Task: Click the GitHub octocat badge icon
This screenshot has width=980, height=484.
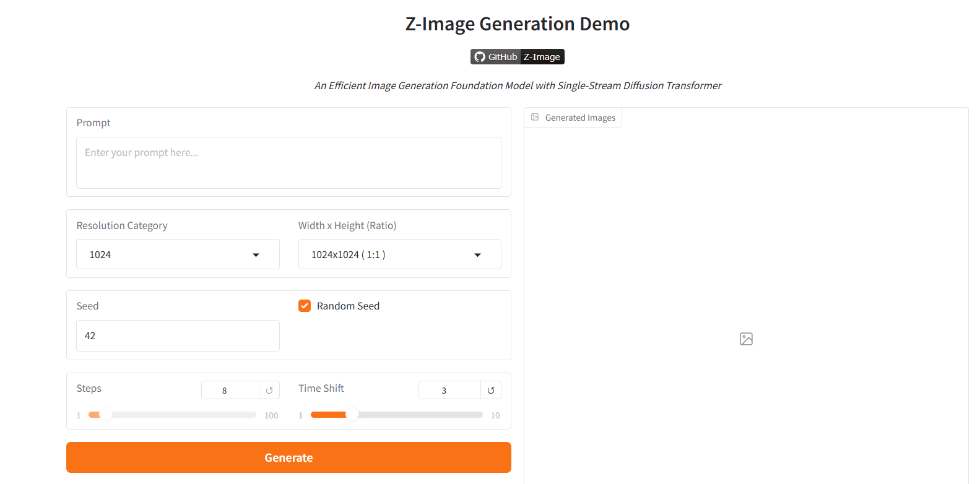Action: [480, 57]
